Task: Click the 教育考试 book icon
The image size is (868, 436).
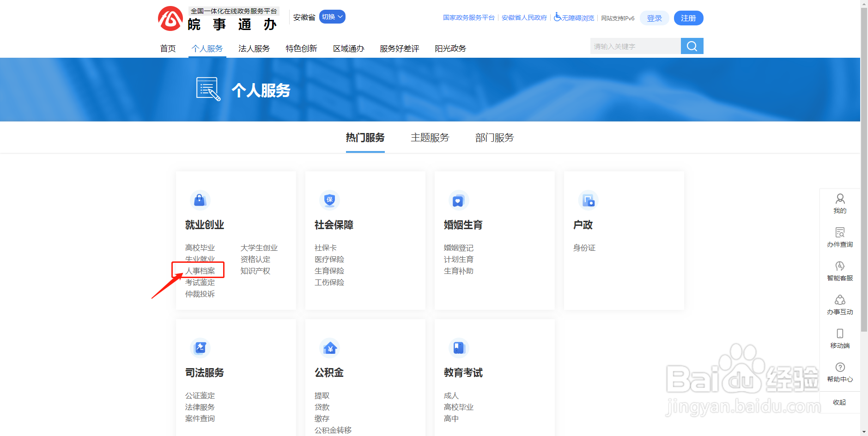Action: click(458, 348)
